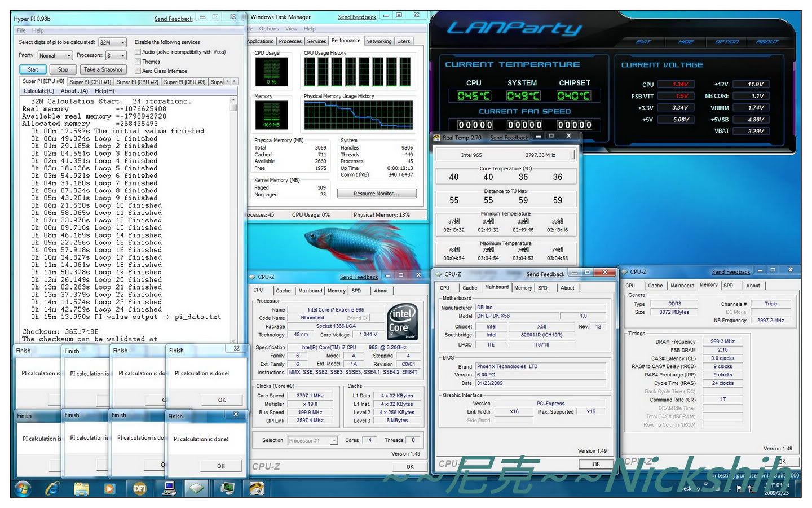Open Windows Explorer folder icon on taskbar
The width and height of the screenshot is (812, 508).
coord(82,488)
